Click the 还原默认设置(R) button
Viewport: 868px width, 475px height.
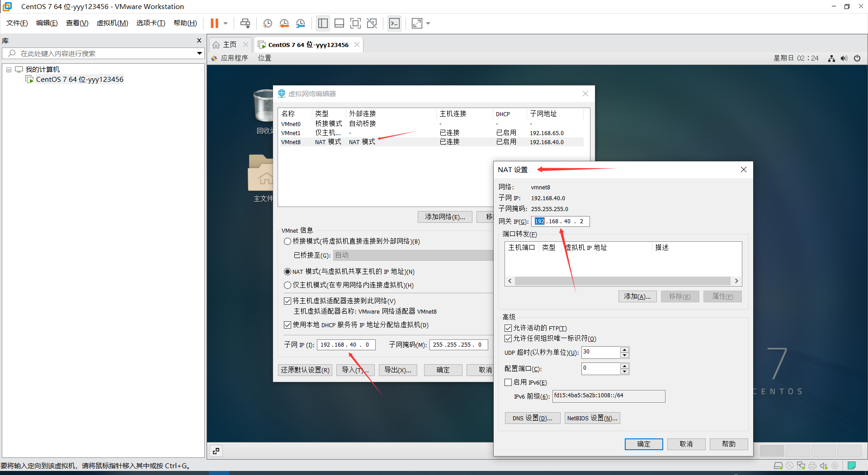[x=305, y=370]
